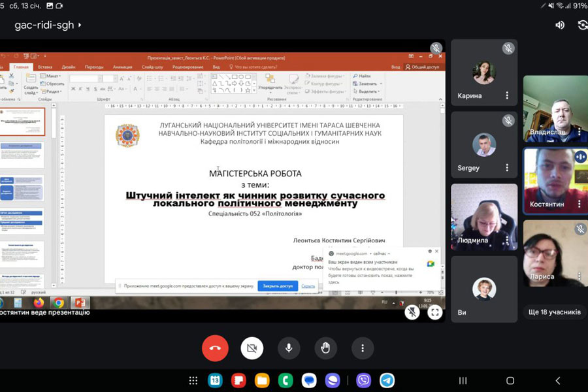Open three-dot menu on Костянтин tile
This screenshot has height=392, width=588.
579,204
